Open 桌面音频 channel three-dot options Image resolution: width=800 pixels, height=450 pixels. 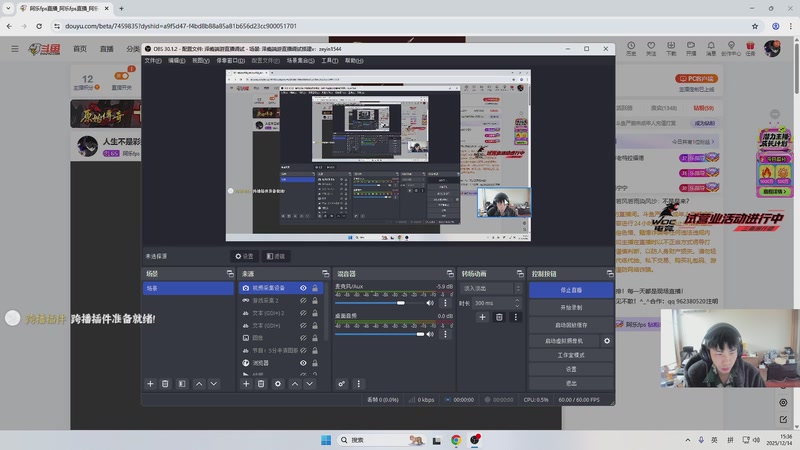(445, 334)
